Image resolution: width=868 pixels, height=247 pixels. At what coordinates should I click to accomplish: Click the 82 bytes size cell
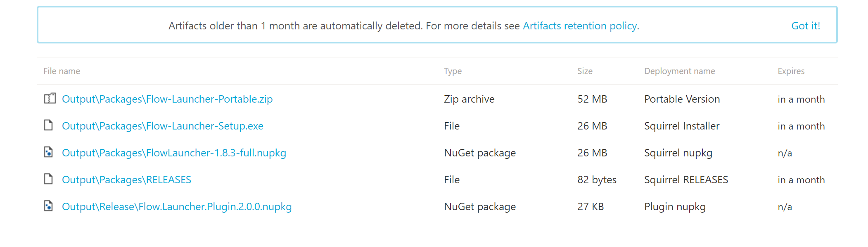point(597,180)
